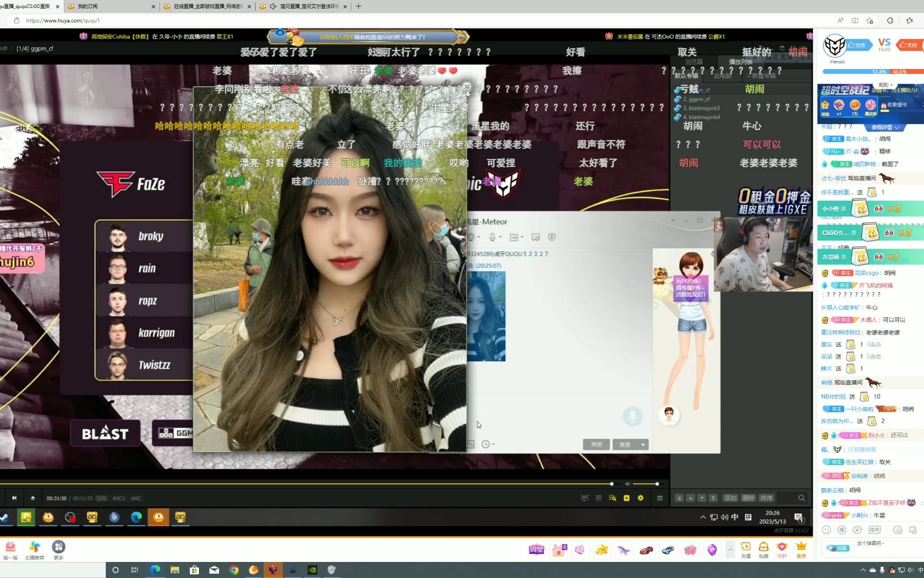Click the player next-track button
Image resolution: width=924 pixels, height=578 pixels.
click(14, 498)
